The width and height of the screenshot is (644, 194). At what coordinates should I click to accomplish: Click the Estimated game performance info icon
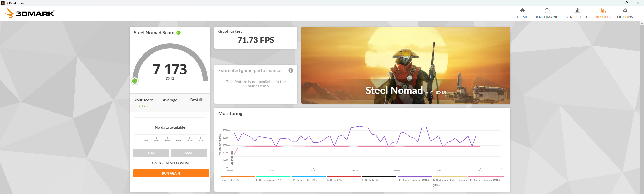click(291, 70)
